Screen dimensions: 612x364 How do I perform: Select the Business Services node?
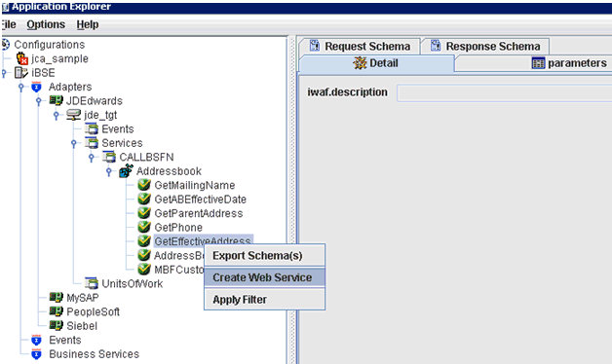click(95, 354)
